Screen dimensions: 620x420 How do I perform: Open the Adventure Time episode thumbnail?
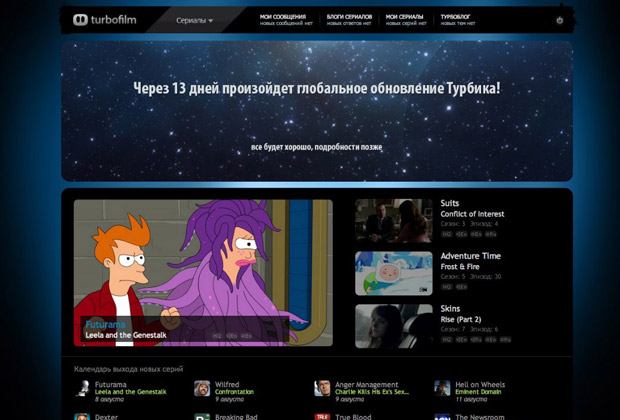tap(394, 273)
